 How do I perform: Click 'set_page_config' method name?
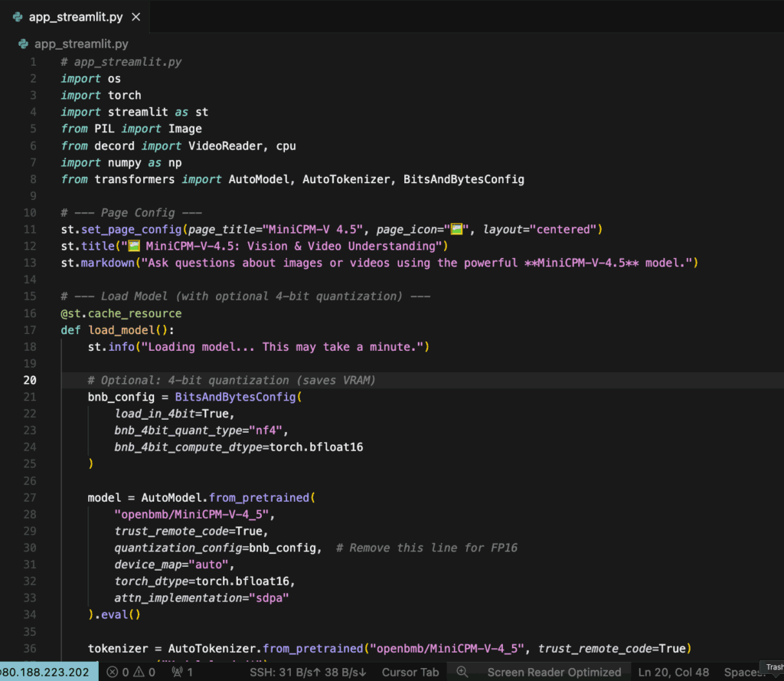point(132,229)
